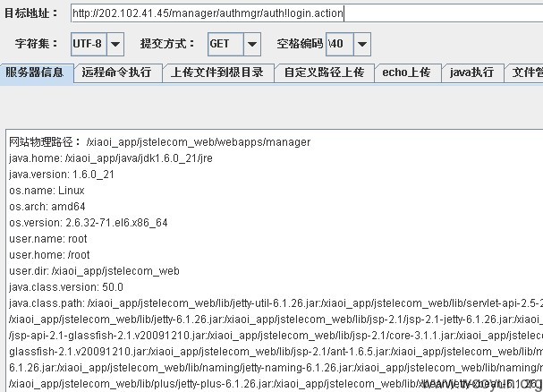Click the 网站物理路径 line in output
Viewport: 543px width, 392px height.
pos(159,141)
